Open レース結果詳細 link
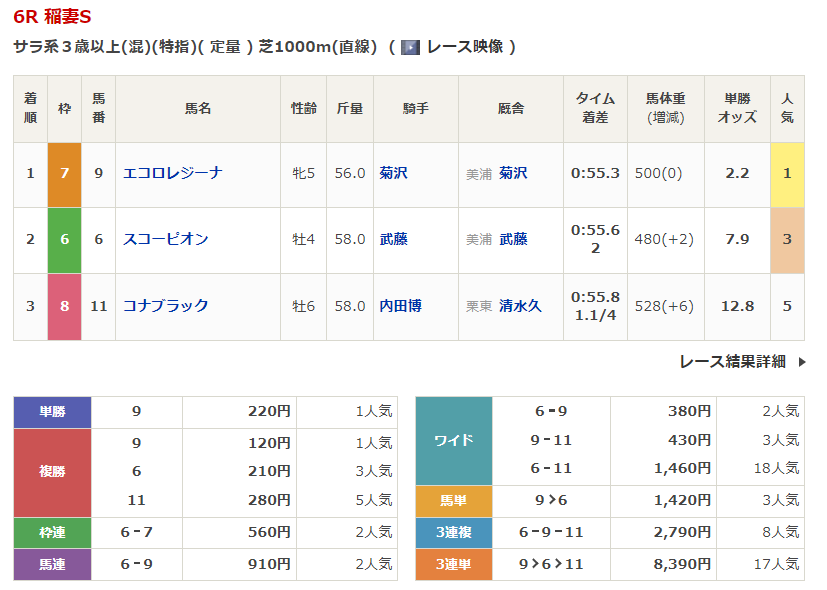Viewport: 827px width, 590px height. click(733, 362)
